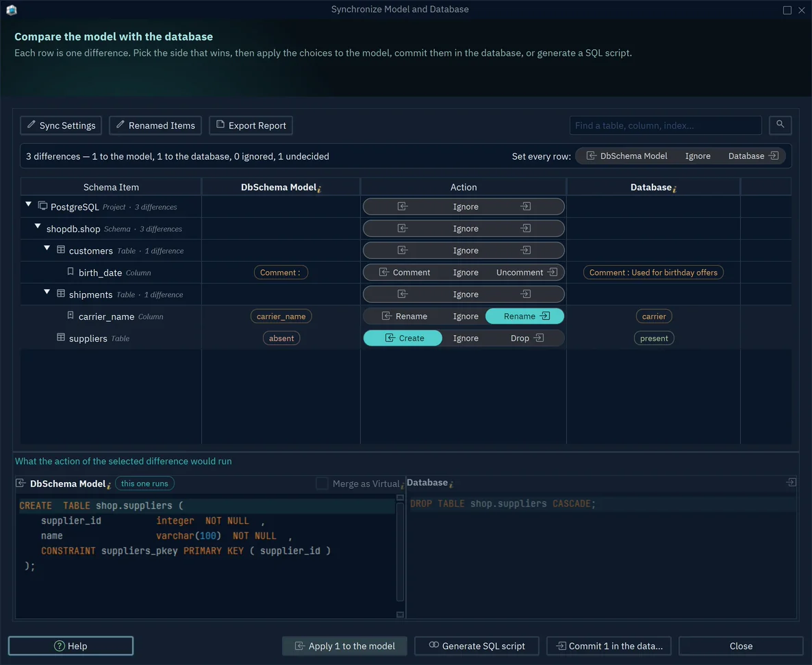Click PostgreSQL row's to-database arrow icon
812x665 pixels.
pyautogui.click(x=526, y=207)
